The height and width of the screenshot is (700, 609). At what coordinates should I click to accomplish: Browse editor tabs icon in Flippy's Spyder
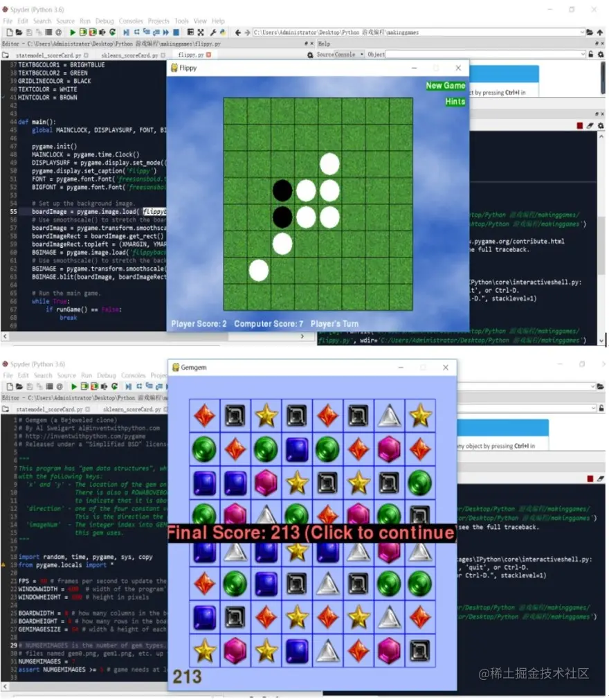[x=6, y=55]
